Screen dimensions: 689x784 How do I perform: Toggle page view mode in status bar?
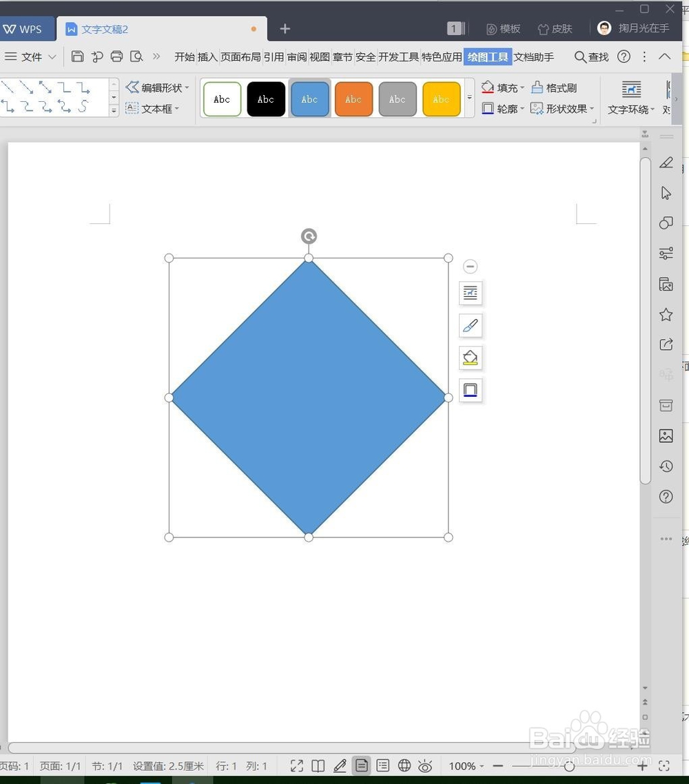pyautogui.click(x=362, y=766)
